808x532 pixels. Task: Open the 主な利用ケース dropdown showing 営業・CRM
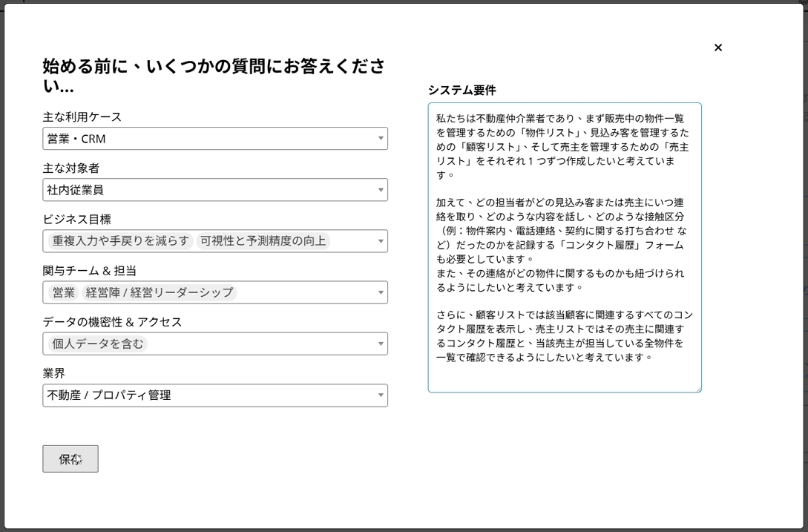[x=214, y=139]
